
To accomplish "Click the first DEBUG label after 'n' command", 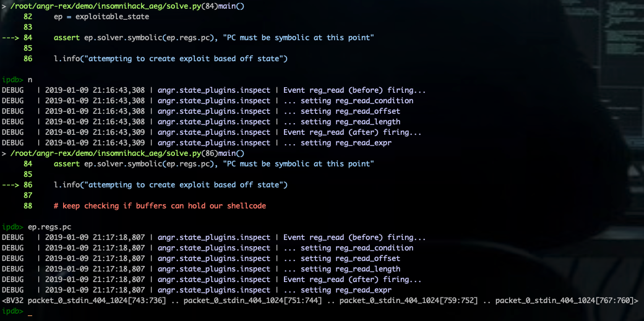I will pos(13,90).
